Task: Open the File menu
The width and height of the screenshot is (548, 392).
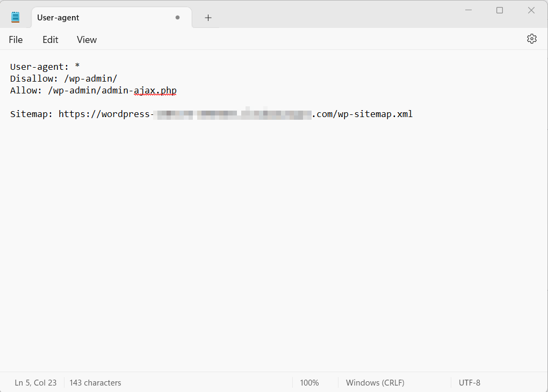Action: [16, 40]
